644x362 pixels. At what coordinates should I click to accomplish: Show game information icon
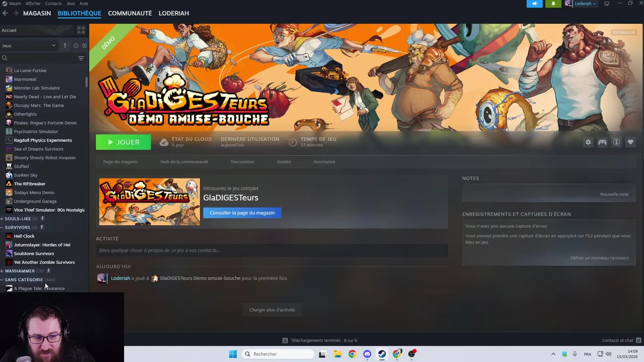click(x=616, y=142)
